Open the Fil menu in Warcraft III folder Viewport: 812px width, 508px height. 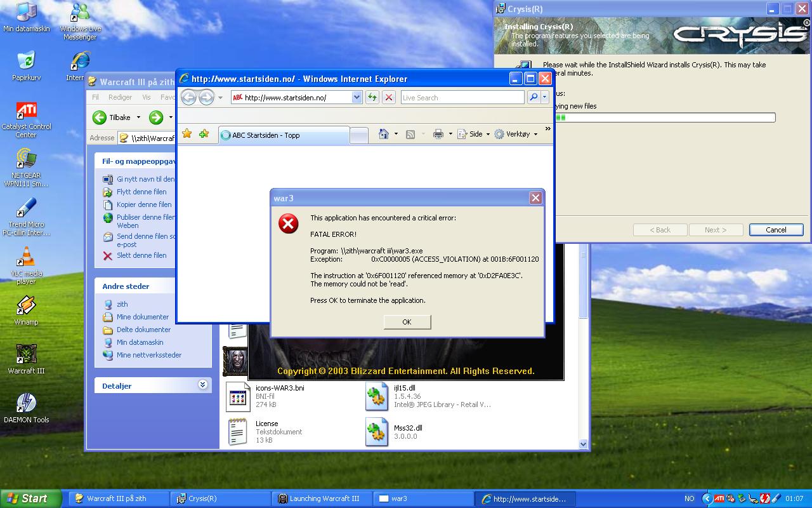point(96,97)
